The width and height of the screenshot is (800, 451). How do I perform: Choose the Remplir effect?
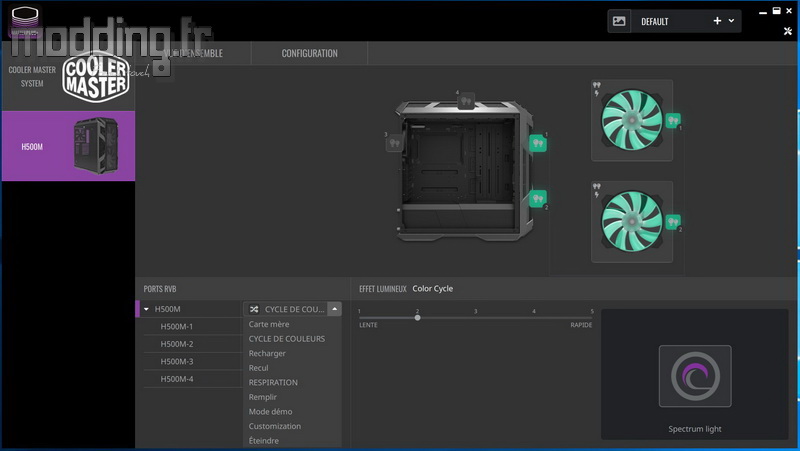(262, 397)
